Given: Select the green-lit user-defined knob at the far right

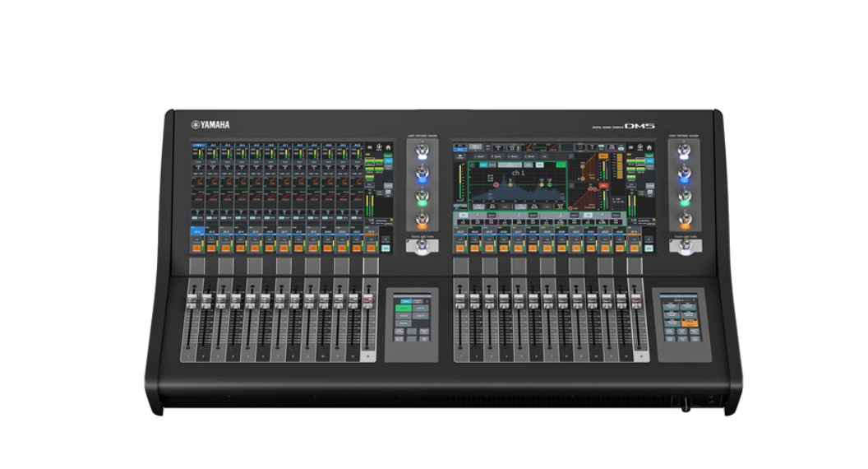Looking at the screenshot, I should (x=685, y=198).
